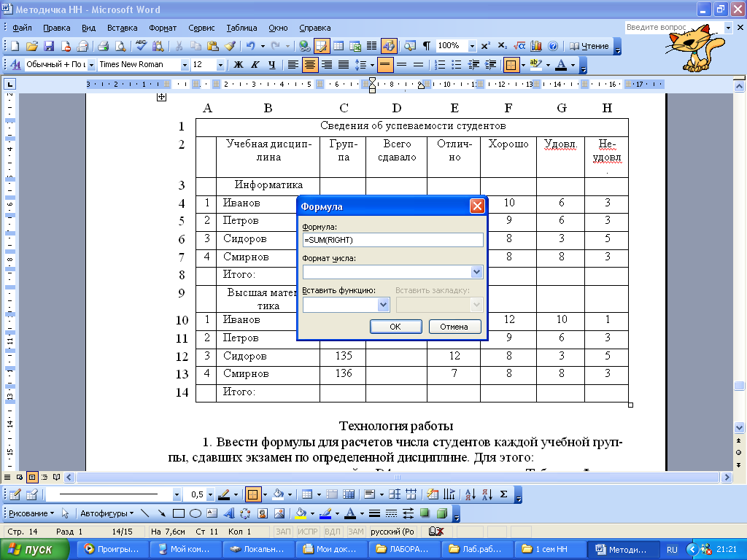Align text right button

tap(327, 65)
